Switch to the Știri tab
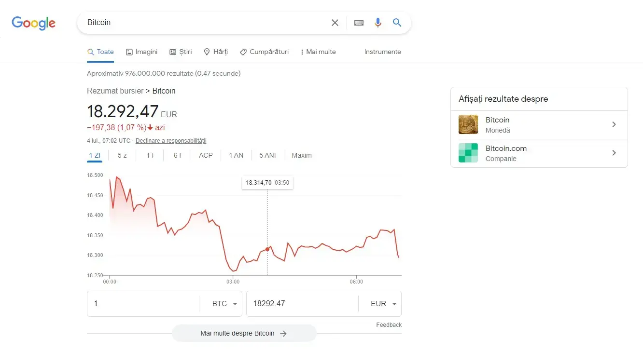 pyautogui.click(x=181, y=52)
